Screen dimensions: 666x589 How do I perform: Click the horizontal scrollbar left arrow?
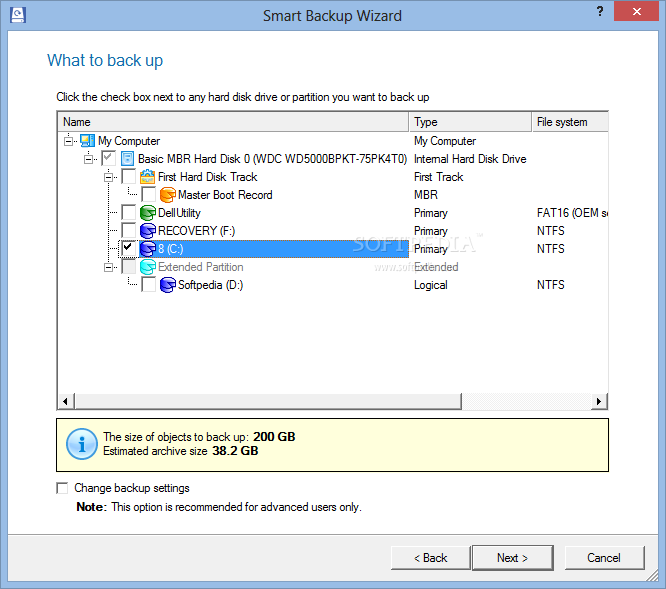[x=65, y=401]
